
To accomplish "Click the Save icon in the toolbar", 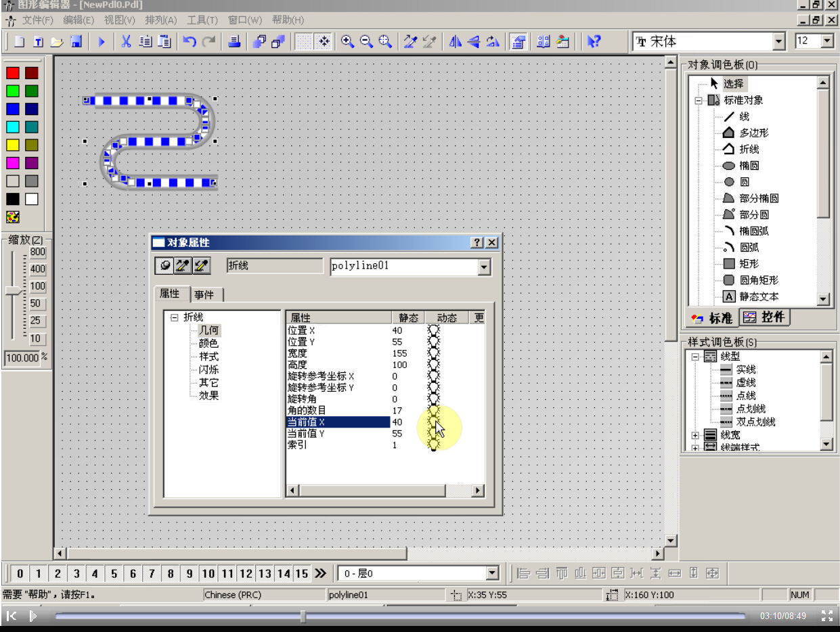I will point(76,42).
